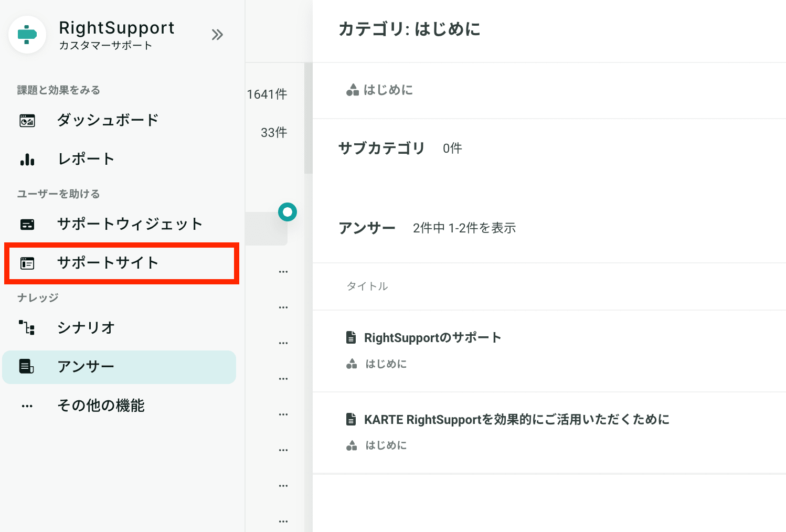Open the ダッシュボード dashboard icon
Screen dimensions: 786x532
(x=27, y=120)
